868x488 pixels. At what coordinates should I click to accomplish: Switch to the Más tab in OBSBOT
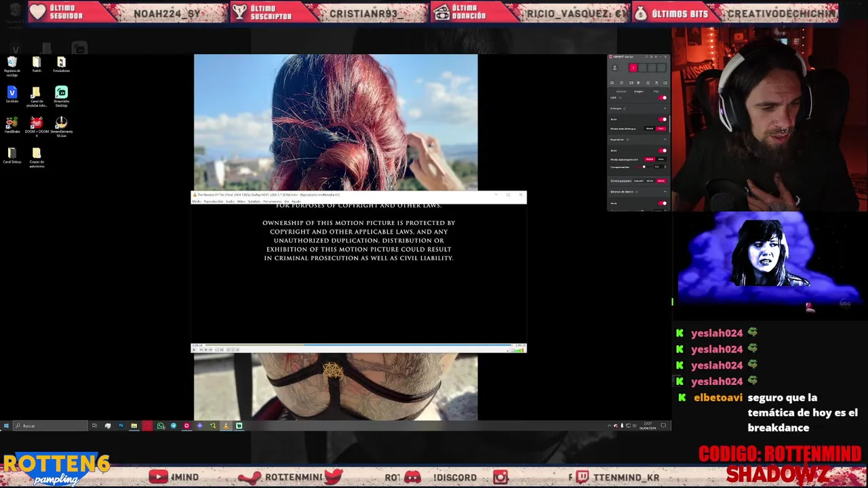point(656,91)
